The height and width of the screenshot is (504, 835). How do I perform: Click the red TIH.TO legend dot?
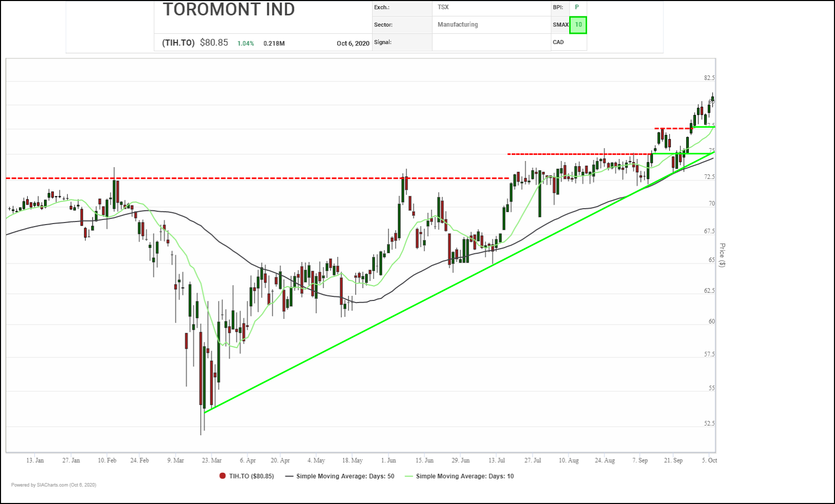[222, 476]
